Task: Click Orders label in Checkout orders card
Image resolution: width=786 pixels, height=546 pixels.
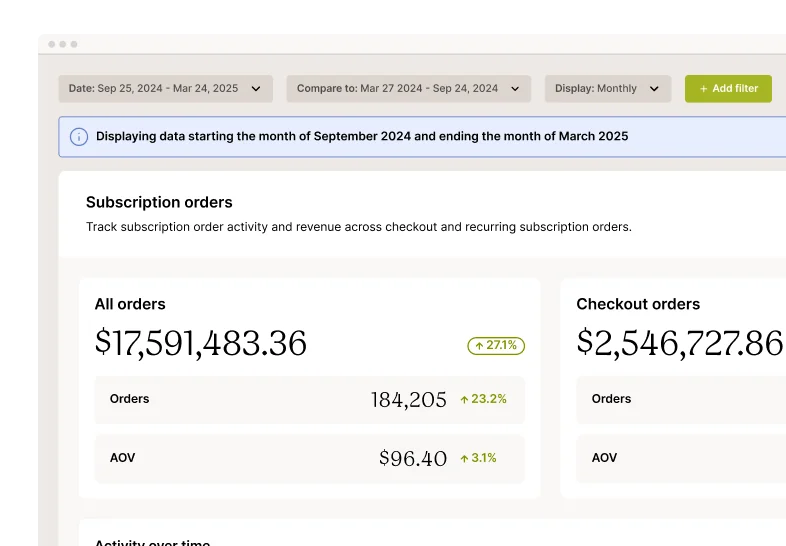Action: pos(611,399)
